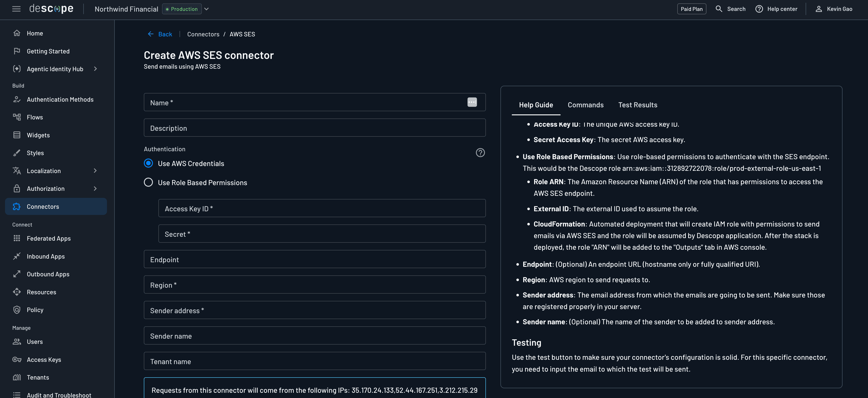Click the Getting Started flag icon
The height and width of the screenshot is (398, 868).
point(17,51)
